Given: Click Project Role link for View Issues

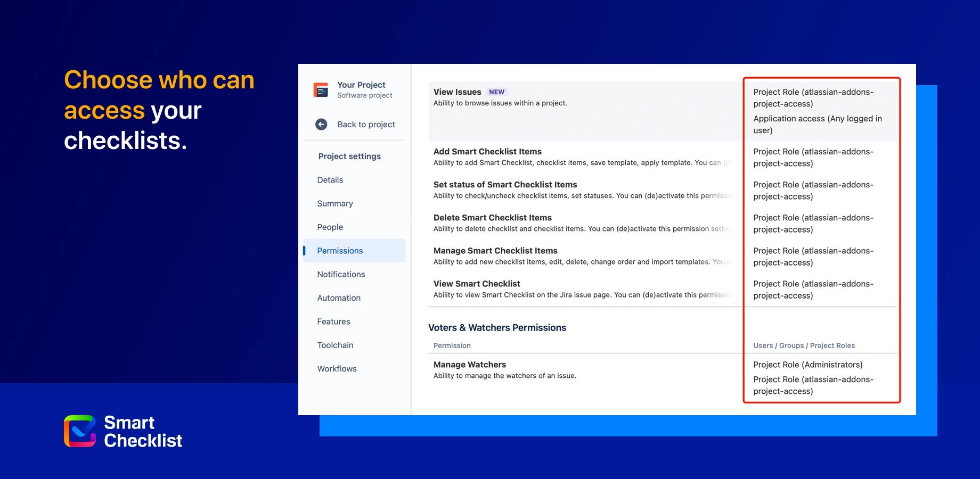Looking at the screenshot, I should click(813, 97).
